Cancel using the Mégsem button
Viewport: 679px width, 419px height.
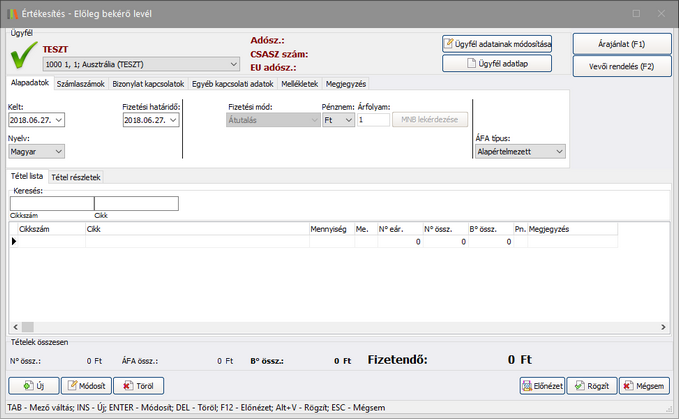coord(644,385)
